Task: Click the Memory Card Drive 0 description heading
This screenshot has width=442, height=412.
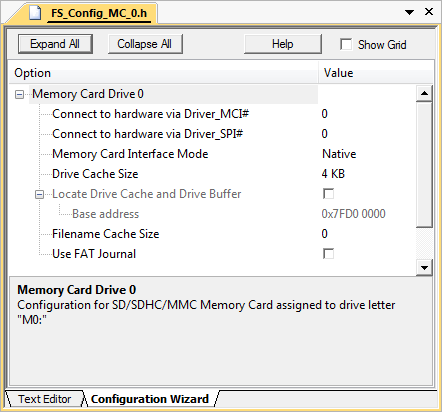Action: coord(77,290)
